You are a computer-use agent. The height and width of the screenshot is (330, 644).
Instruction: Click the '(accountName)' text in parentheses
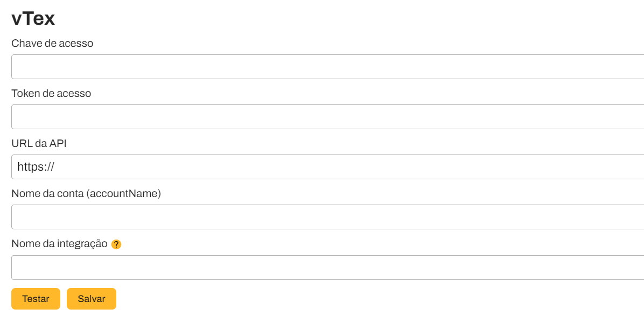click(124, 193)
